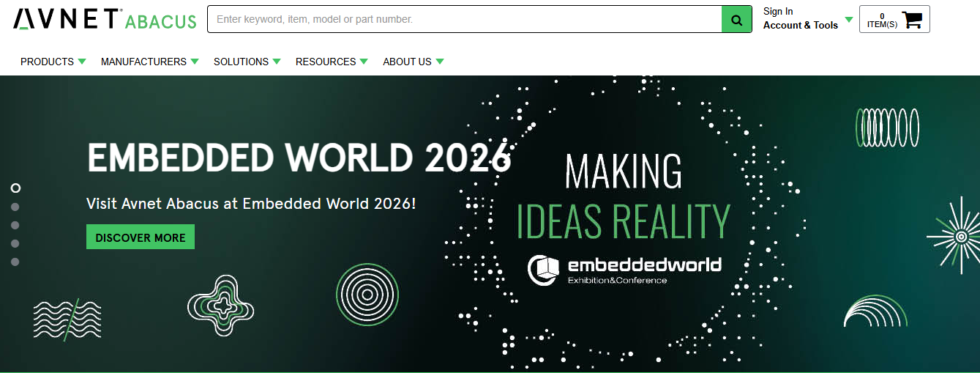Screen dimensions: 980x373
Task: Expand the Products dropdown menu
Action: tap(53, 62)
